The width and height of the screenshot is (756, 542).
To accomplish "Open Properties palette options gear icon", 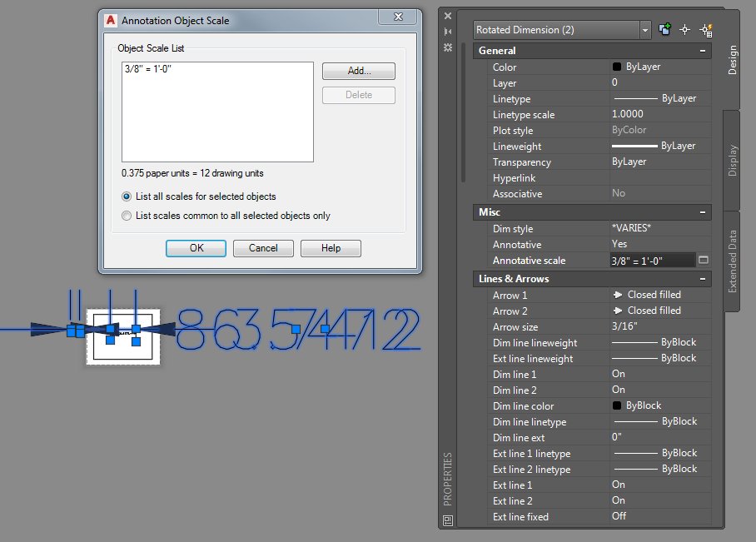I will [x=448, y=47].
